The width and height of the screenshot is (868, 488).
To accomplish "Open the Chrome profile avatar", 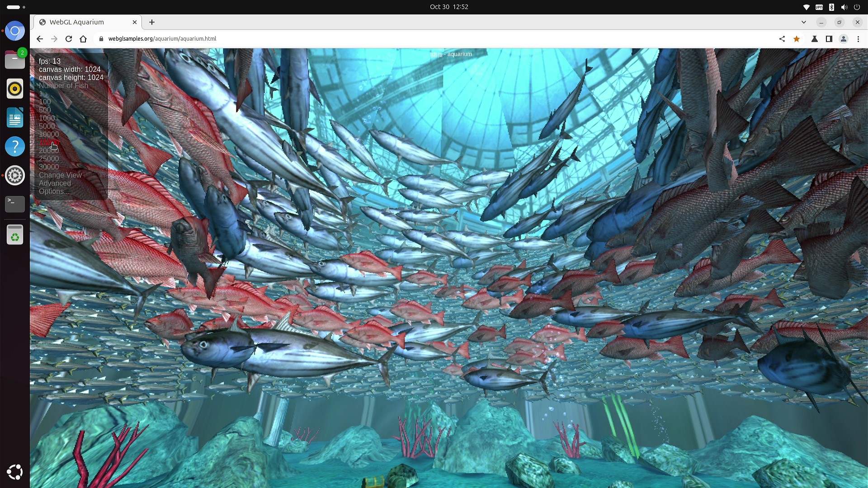I will click(843, 39).
